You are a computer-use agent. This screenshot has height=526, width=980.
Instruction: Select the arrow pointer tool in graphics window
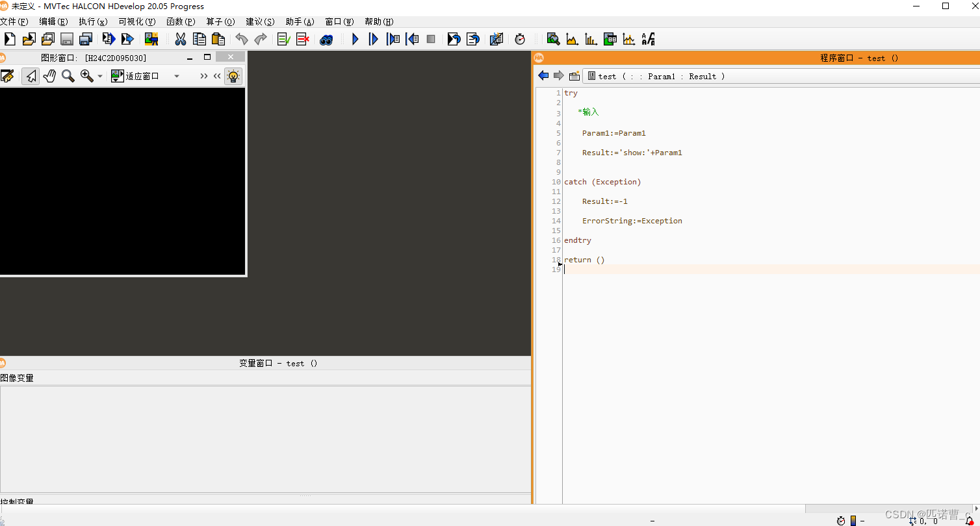31,76
